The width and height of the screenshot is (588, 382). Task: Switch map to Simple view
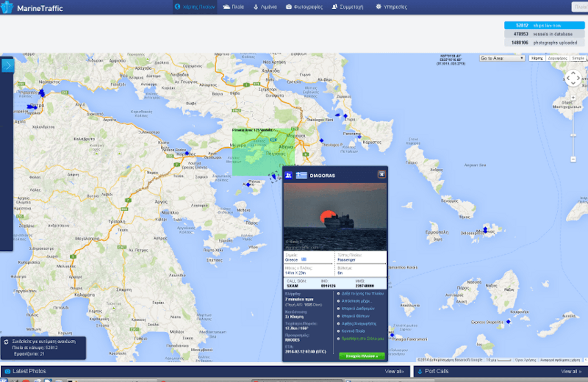(578, 58)
